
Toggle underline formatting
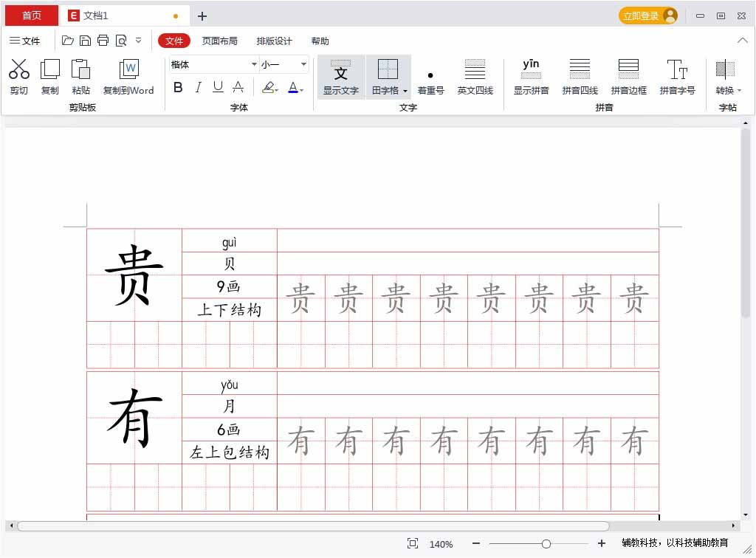coord(218,87)
